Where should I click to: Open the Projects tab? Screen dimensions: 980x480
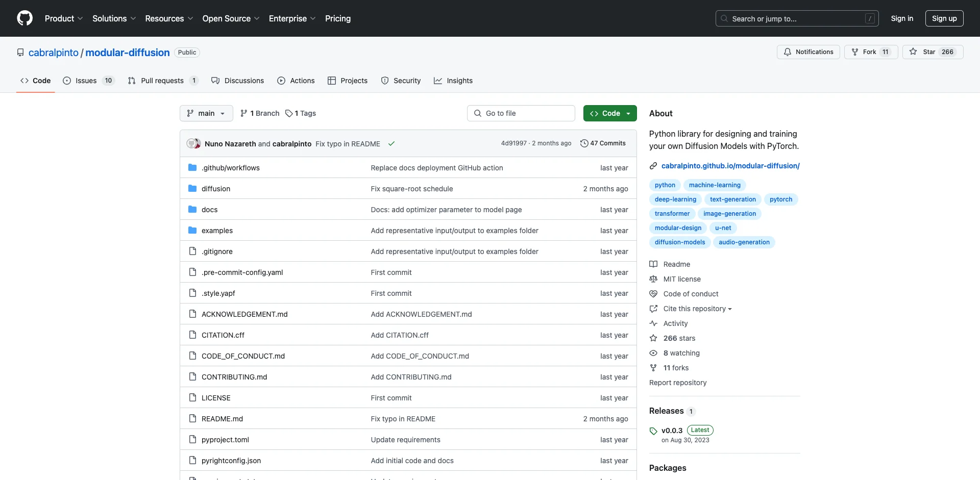point(348,81)
